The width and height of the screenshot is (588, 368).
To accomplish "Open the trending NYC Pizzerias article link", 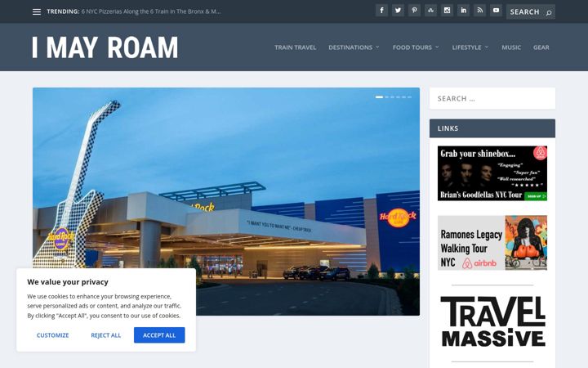I will point(151,11).
